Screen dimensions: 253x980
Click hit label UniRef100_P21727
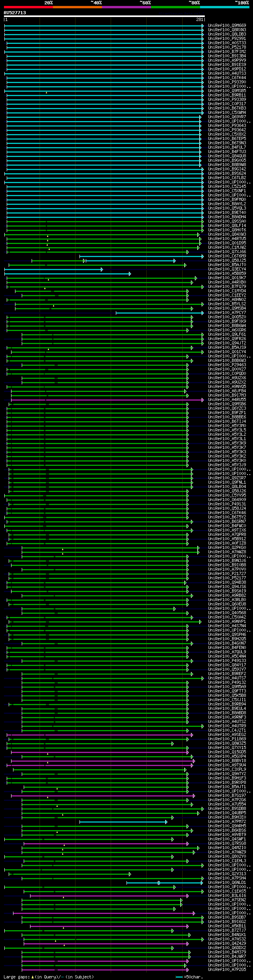click(x=227, y=574)
